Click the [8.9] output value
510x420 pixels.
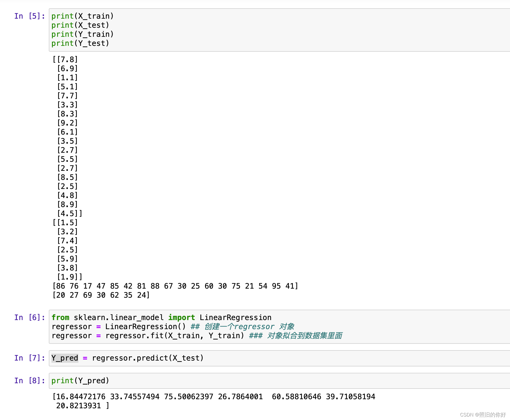click(x=67, y=204)
